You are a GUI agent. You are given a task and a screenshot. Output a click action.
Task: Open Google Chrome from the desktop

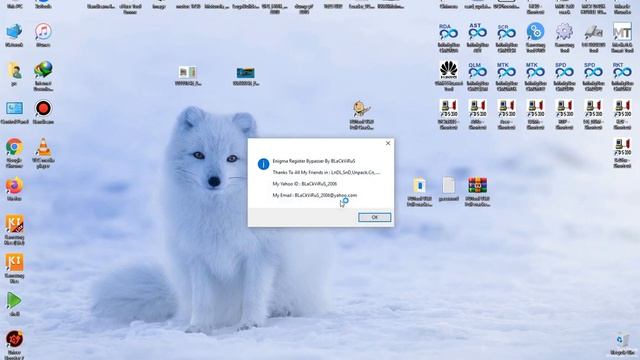click(x=14, y=153)
